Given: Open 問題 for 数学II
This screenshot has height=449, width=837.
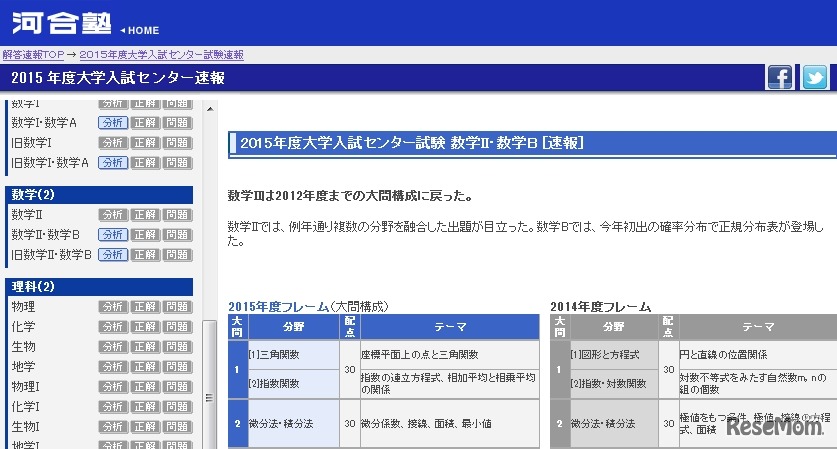Looking at the screenshot, I should pos(177,215).
